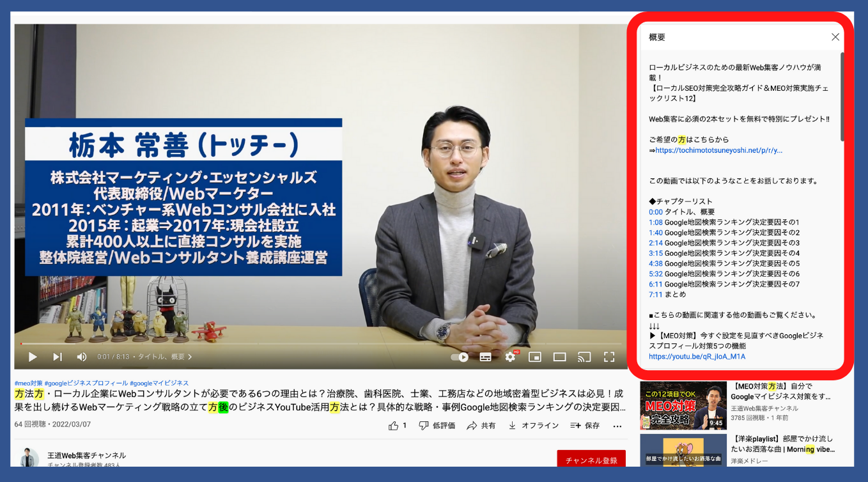Open 王道Web集客チャンネル channel name

click(x=86, y=455)
